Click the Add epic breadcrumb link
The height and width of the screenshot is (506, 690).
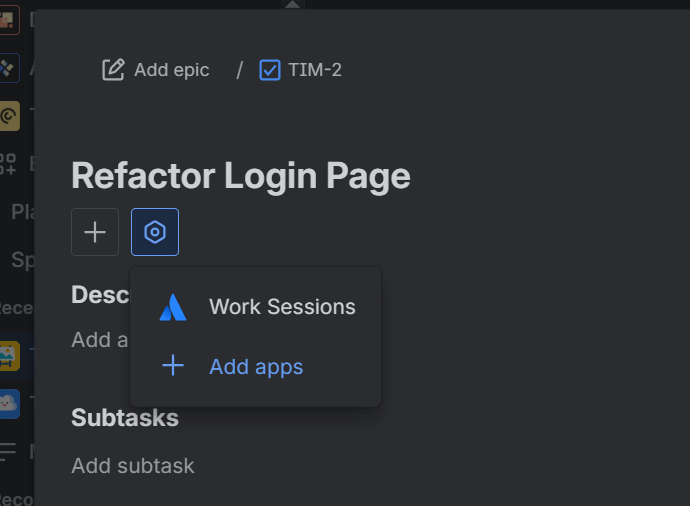(156, 70)
